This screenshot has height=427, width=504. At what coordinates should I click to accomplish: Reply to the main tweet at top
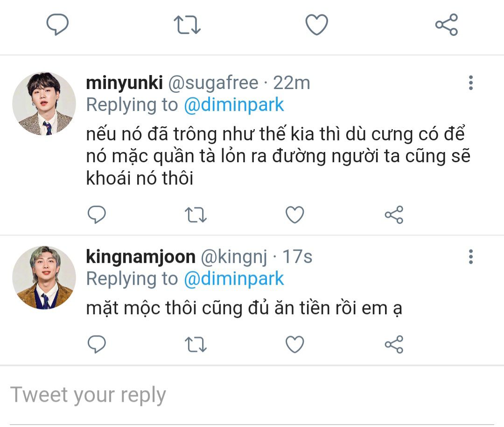pyautogui.click(x=58, y=25)
